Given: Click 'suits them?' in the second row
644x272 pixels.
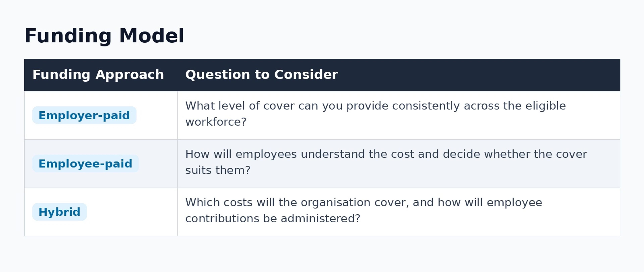Looking at the screenshot, I should tap(218, 170).
